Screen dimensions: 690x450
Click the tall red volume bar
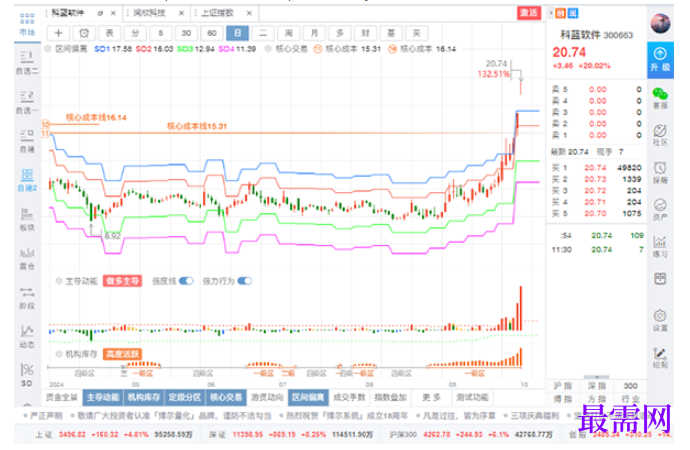[x=521, y=308]
